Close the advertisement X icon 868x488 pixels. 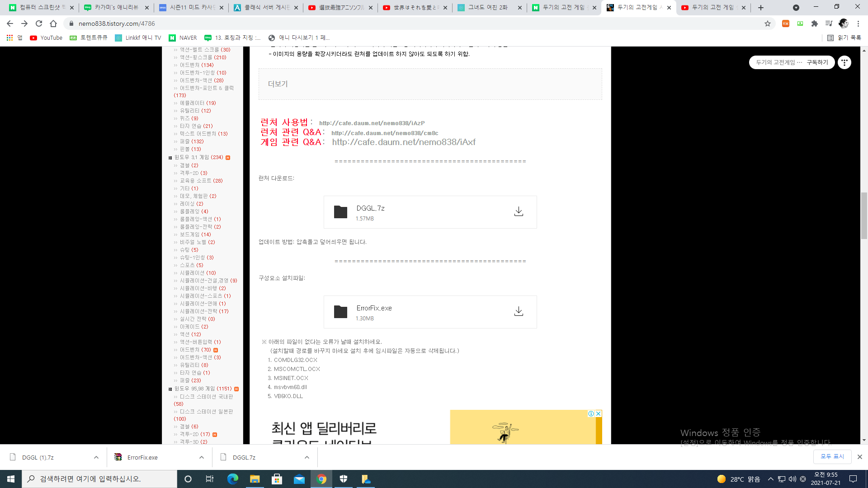point(599,413)
